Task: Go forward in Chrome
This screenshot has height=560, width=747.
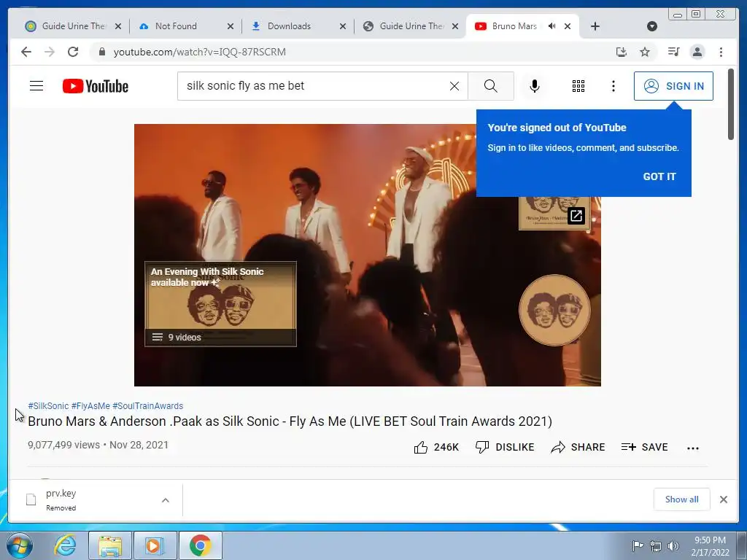Action: click(50, 52)
